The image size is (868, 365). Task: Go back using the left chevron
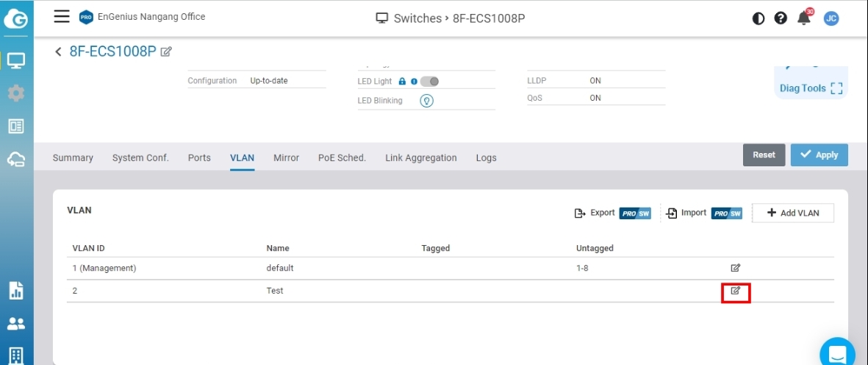click(59, 52)
